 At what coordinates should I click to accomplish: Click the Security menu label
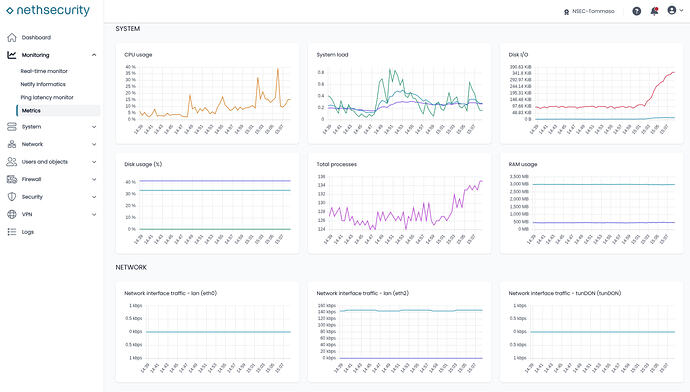32,197
